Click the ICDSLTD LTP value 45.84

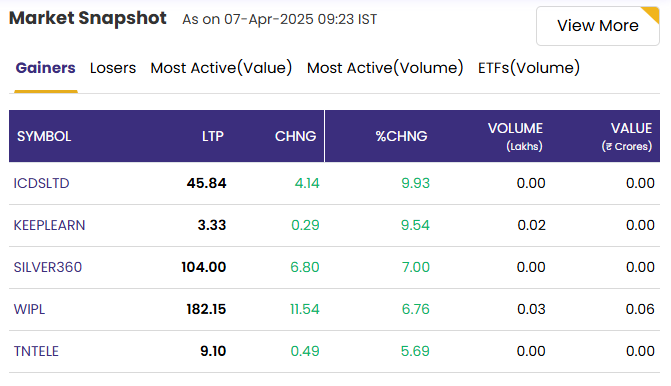tap(206, 183)
